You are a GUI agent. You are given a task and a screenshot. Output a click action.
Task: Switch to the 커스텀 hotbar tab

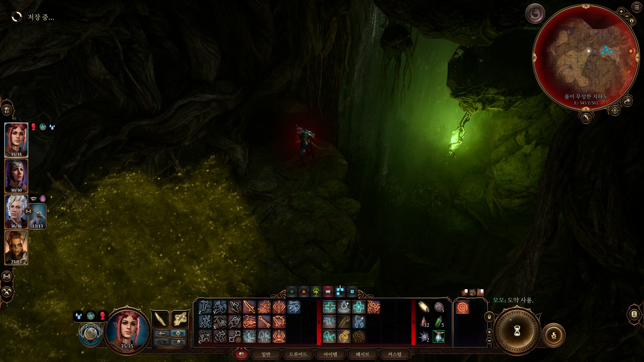[394, 354]
